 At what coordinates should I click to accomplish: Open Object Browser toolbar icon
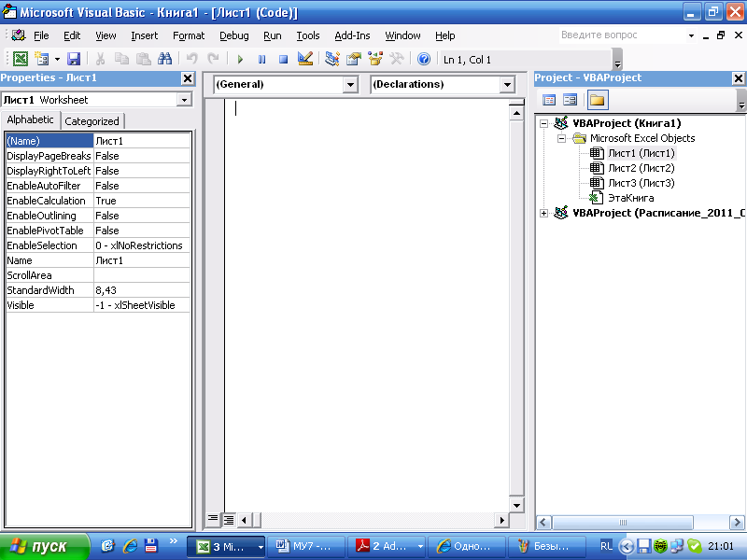point(375,59)
